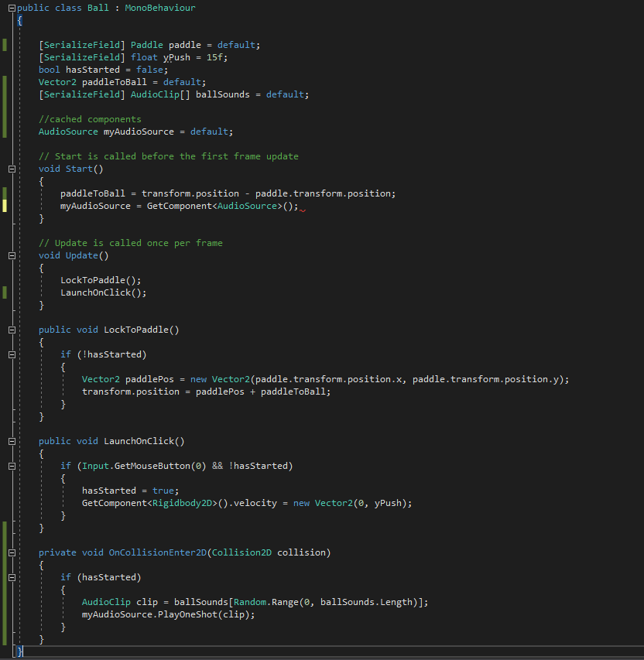Collapse the OnCollisionEnter2D method
Viewport: 644px width, 660px height.
tap(12, 552)
